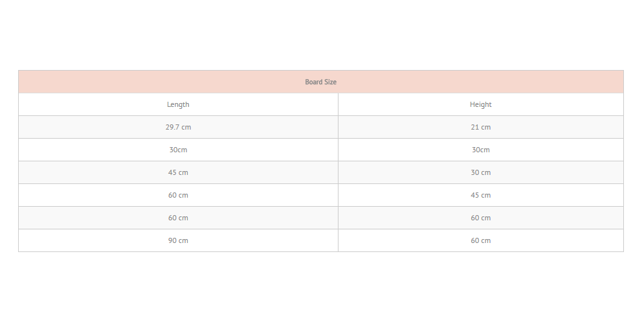644x324 pixels.
Task: Click the pink header band left of the title
Action: coord(160,82)
